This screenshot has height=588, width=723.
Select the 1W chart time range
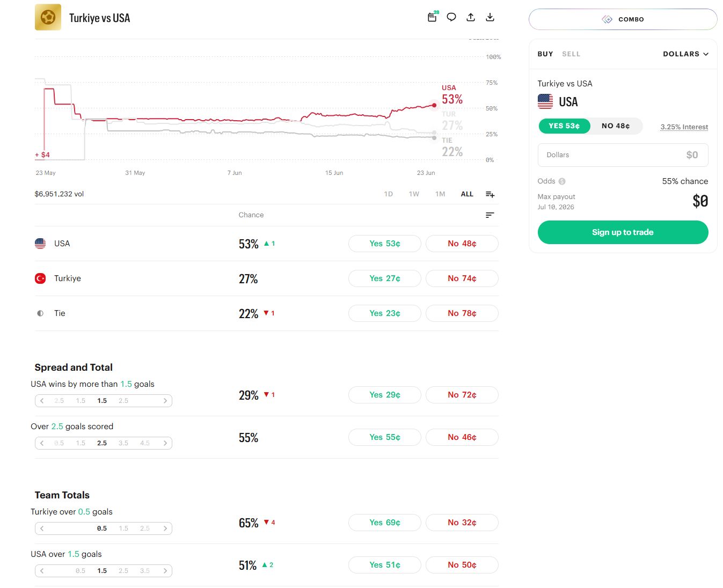click(x=414, y=194)
